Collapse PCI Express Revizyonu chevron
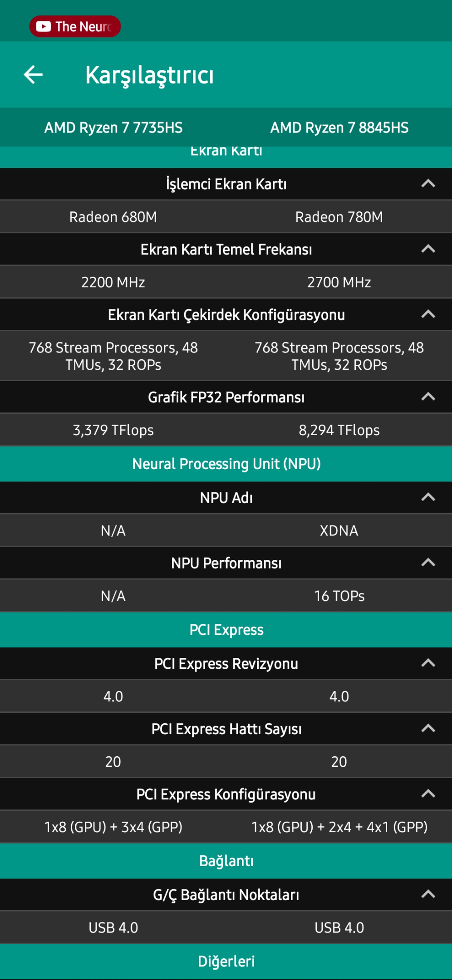The width and height of the screenshot is (452, 980). 428,663
